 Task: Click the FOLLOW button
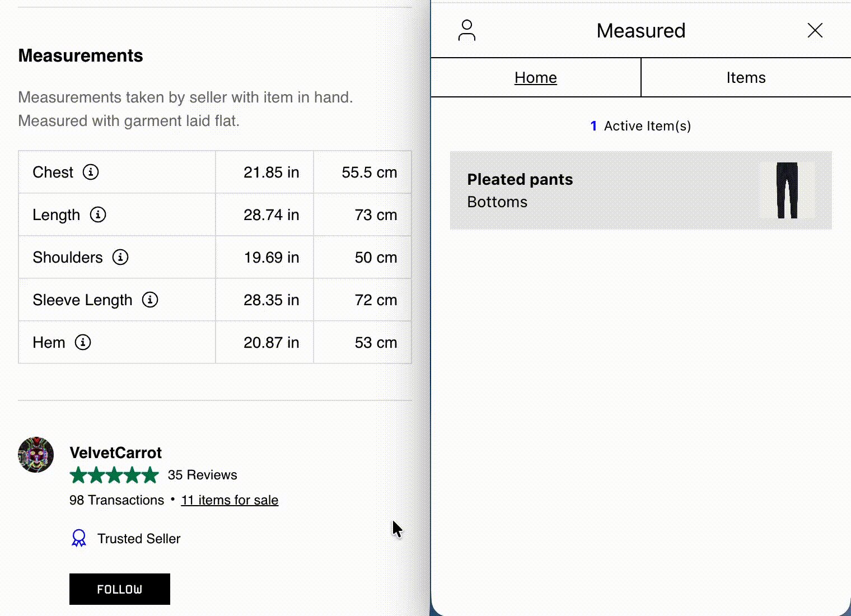(x=119, y=589)
